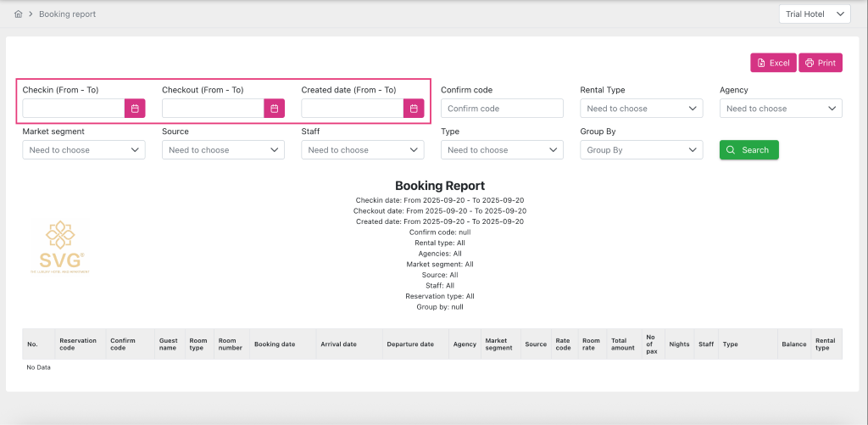
Task: Open the Checkout date calendar picker
Action: (x=274, y=109)
